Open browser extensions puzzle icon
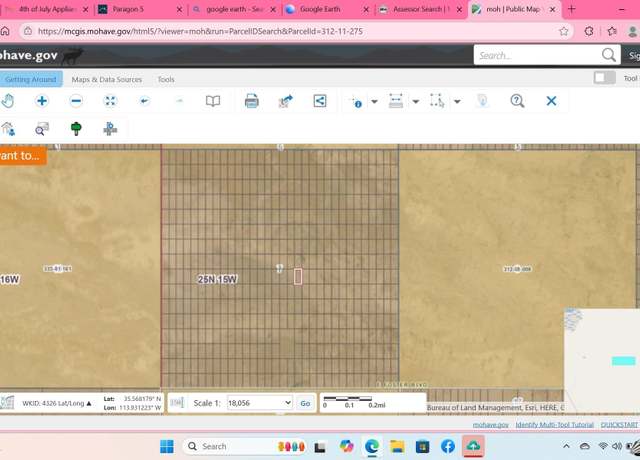This screenshot has height=460, width=640. [589, 31]
